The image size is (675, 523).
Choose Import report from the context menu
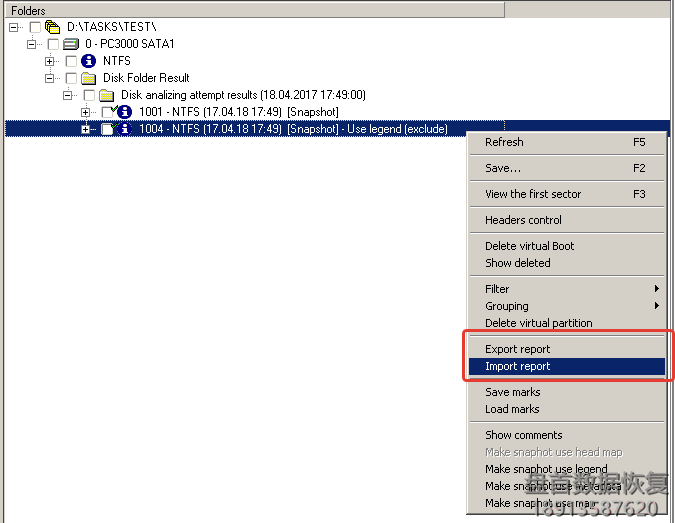(x=518, y=367)
